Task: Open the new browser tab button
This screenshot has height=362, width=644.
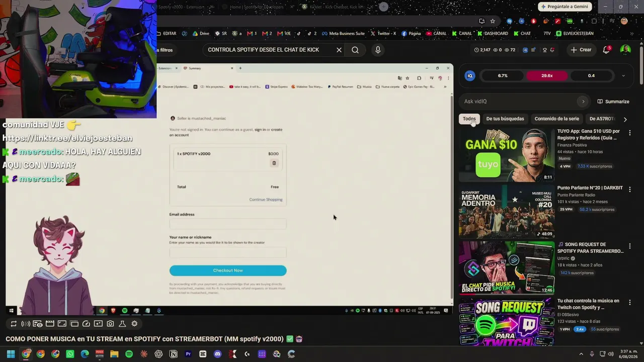Action: pyautogui.click(x=384, y=7)
